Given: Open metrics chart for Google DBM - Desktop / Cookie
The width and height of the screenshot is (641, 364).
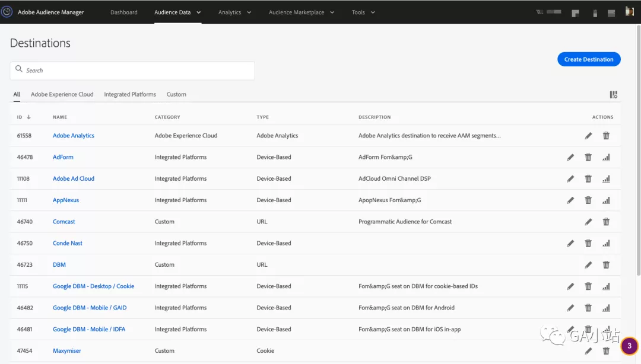Looking at the screenshot, I should coord(606,286).
